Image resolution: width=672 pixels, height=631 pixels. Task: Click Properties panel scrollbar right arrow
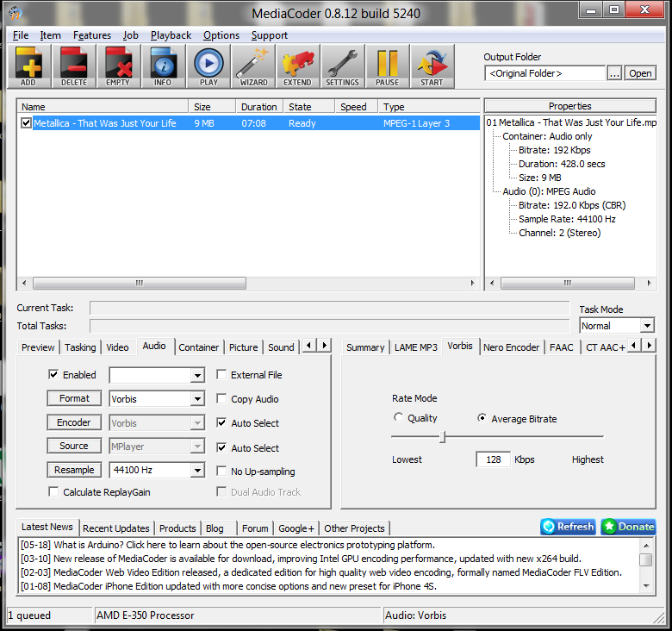pos(649,283)
